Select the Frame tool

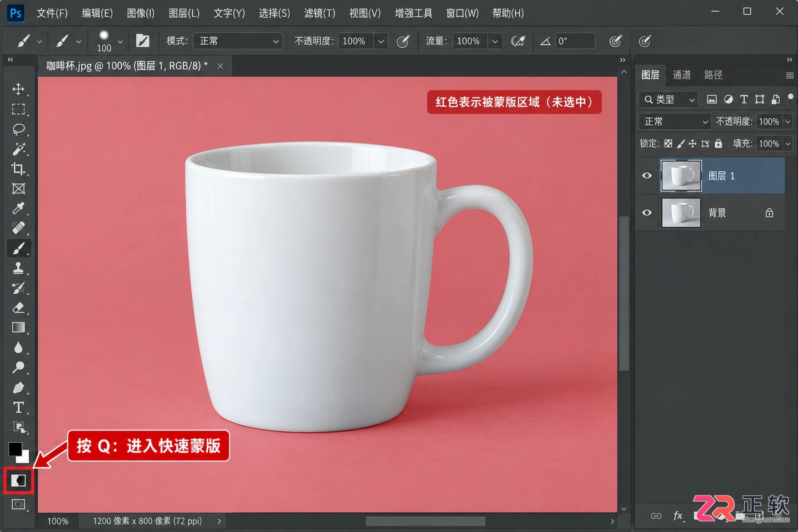(x=18, y=189)
